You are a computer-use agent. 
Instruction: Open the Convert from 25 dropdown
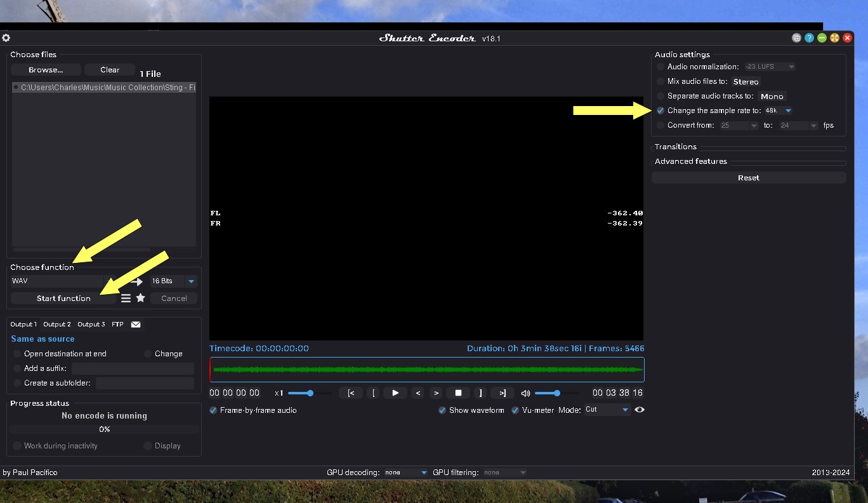click(x=739, y=125)
